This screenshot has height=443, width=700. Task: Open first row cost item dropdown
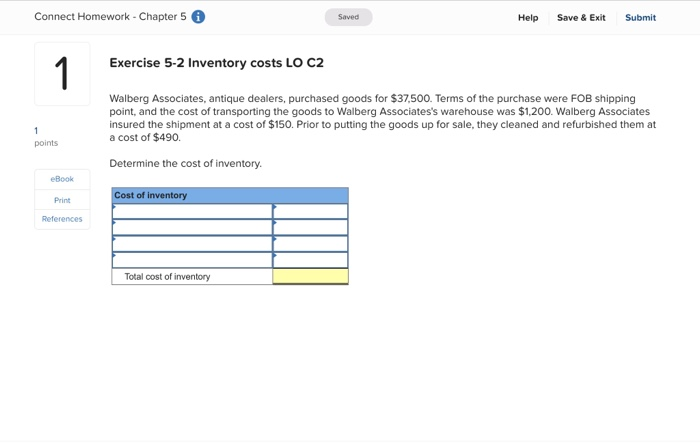pyautogui.click(x=192, y=211)
